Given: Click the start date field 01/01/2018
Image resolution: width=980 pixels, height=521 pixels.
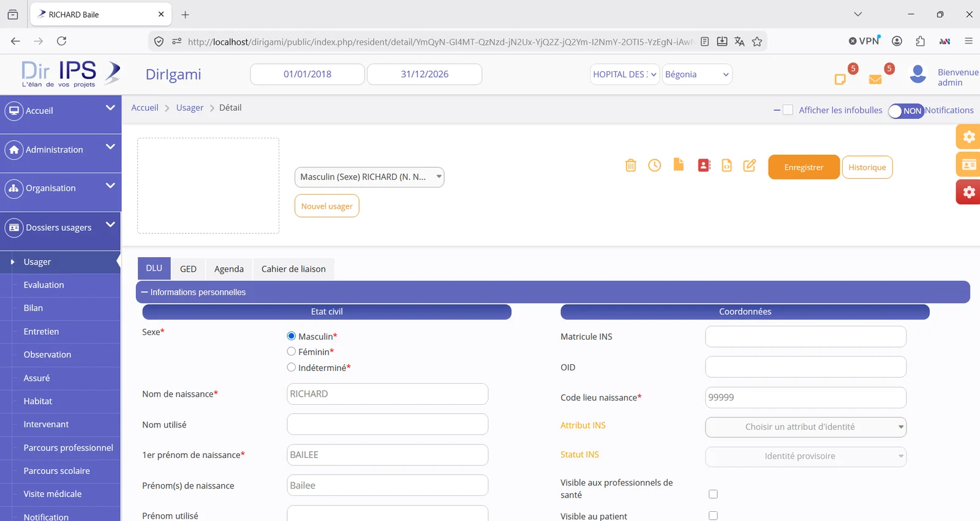Looking at the screenshot, I should pyautogui.click(x=307, y=74).
